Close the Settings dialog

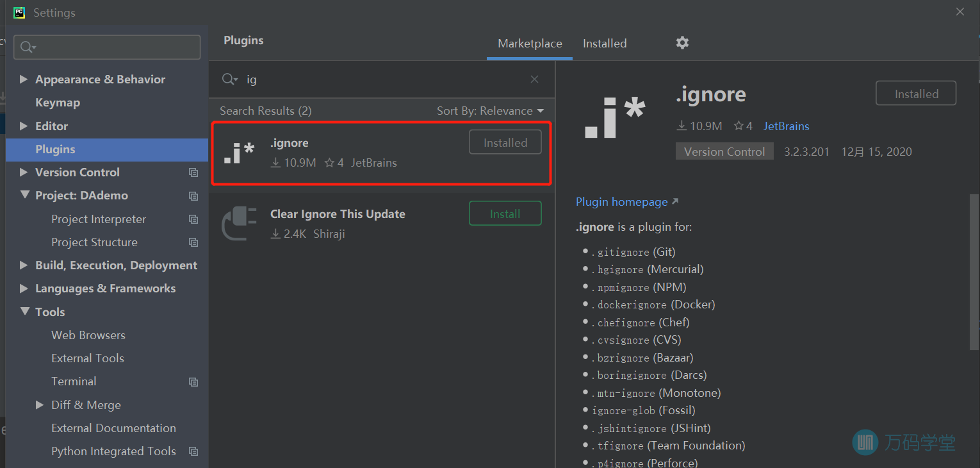[x=960, y=12]
